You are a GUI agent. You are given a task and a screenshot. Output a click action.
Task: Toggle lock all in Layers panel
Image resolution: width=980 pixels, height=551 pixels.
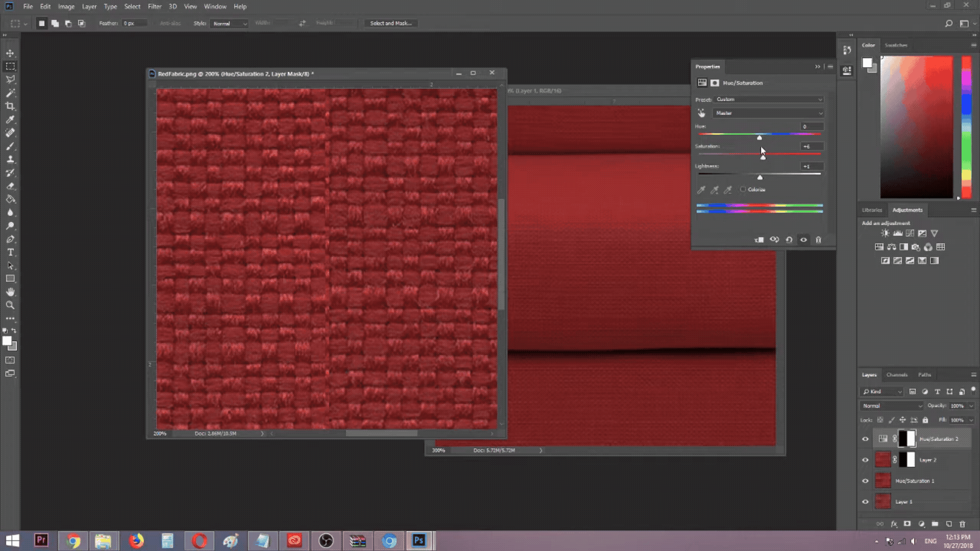point(925,420)
